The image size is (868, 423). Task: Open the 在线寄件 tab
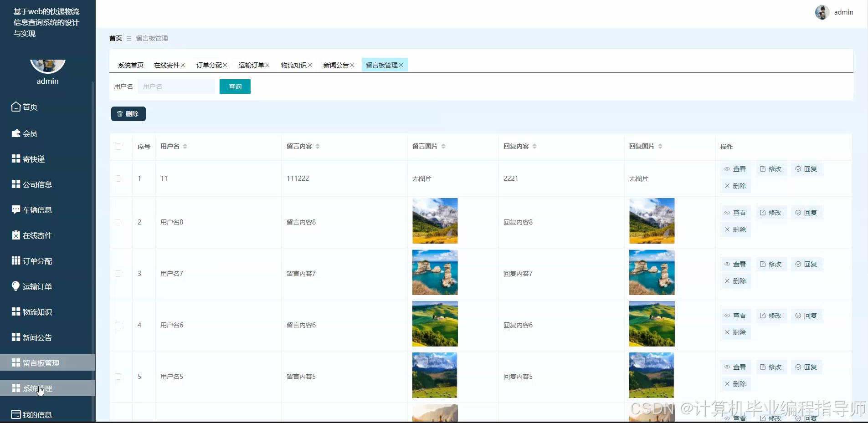pyautogui.click(x=167, y=65)
